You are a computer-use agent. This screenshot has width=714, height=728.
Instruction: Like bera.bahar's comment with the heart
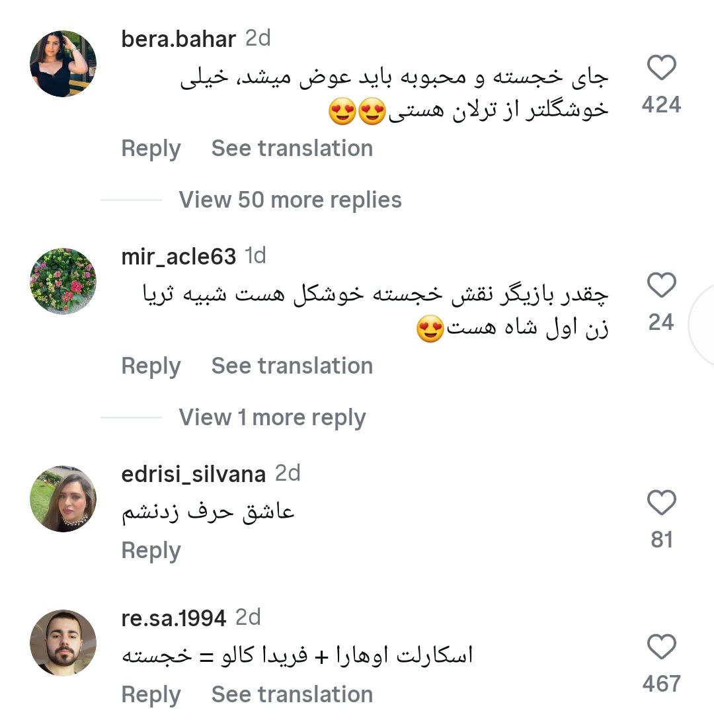click(x=660, y=69)
